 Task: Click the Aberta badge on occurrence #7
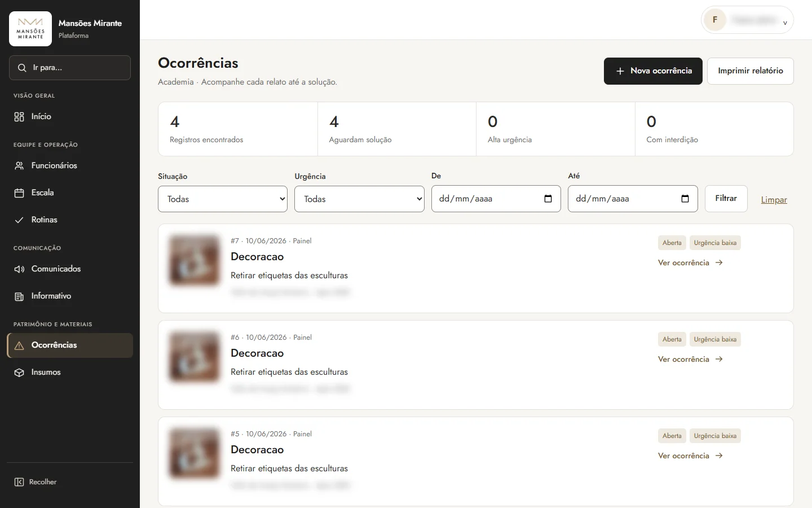(x=672, y=243)
